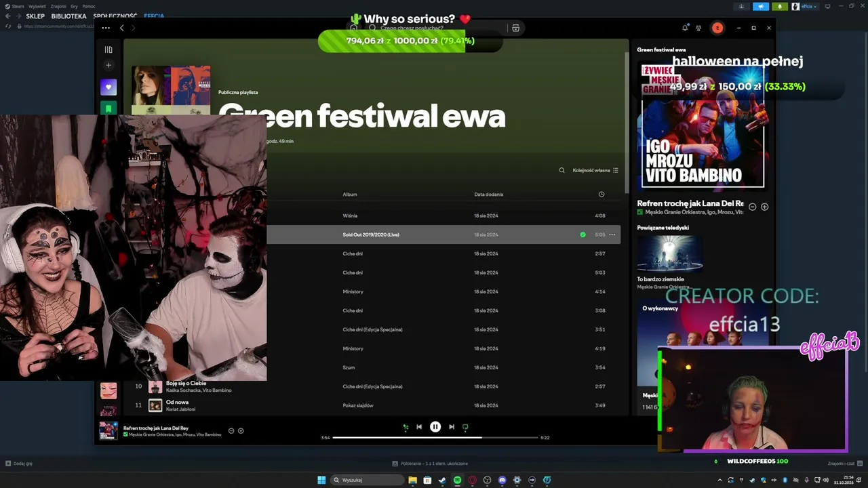
Task: Open Steam downloads status Pobieranie
Action: point(430,464)
